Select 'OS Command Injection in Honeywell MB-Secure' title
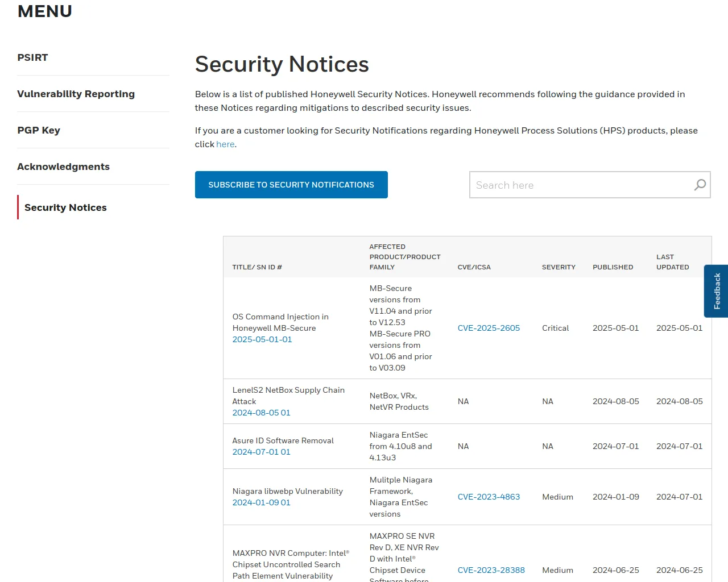Viewport: 728px width, 582px height. pos(280,322)
